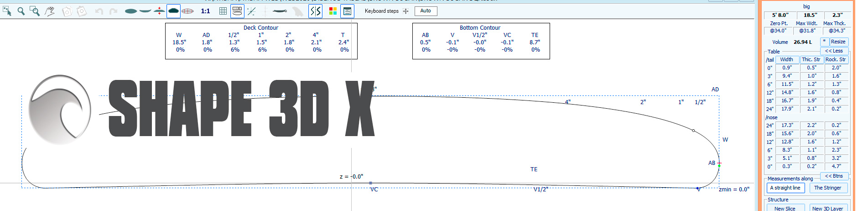Switch to the rocker profile view
The image size is (868, 211).
click(x=145, y=11)
